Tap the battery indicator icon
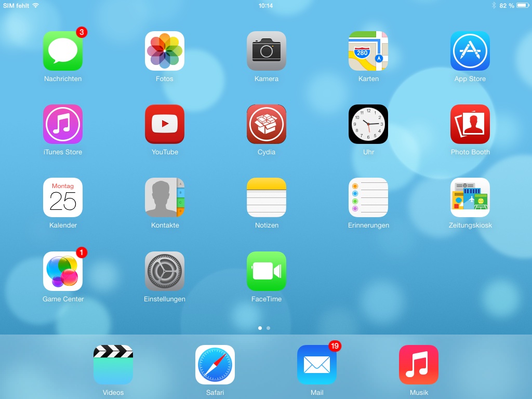The image size is (532, 399). pyautogui.click(x=523, y=5)
